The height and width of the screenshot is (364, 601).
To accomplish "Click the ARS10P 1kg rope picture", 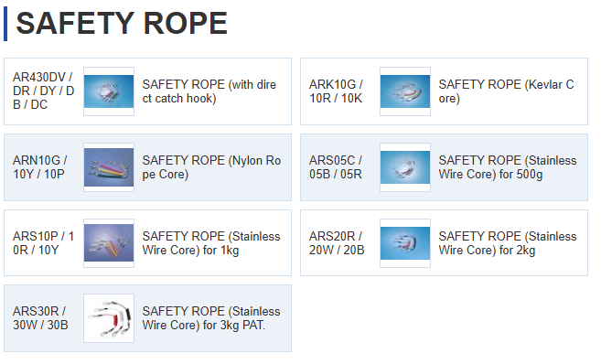I will (109, 243).
